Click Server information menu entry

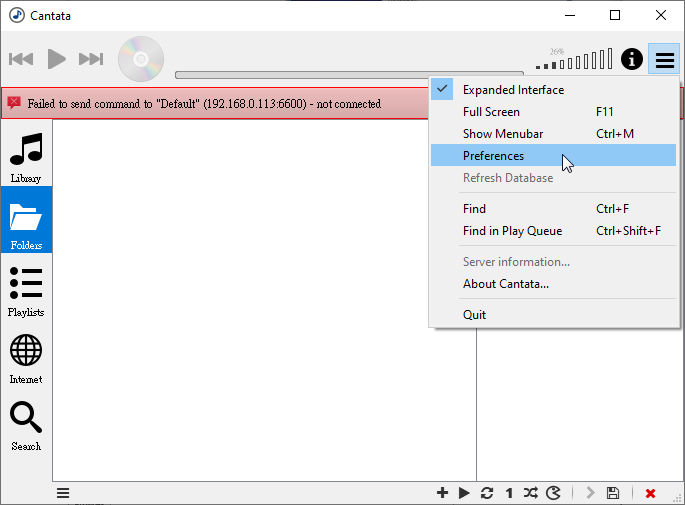click(553, 262)
